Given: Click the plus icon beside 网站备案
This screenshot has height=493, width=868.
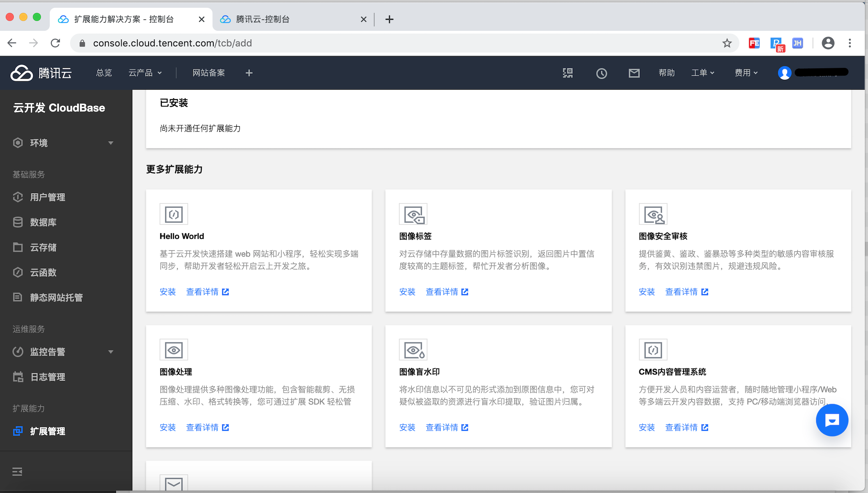Looking at the screenshot, I should [249, 73].
